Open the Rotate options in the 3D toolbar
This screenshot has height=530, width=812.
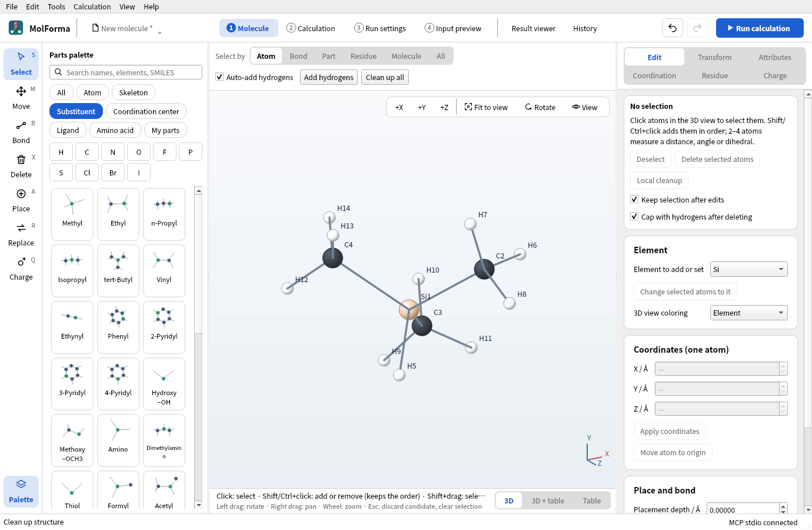540,107
